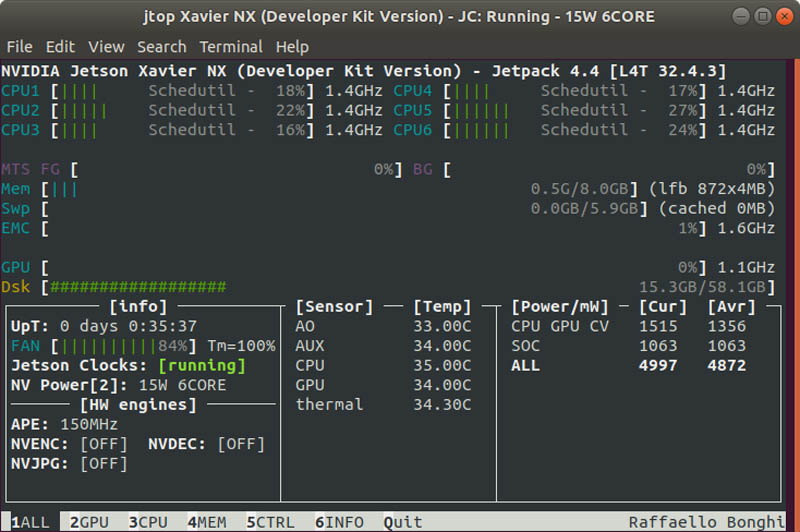Click the CPU6 label
Image resolution: width=800 pixels, height=532 pixels.
[413, 130]
